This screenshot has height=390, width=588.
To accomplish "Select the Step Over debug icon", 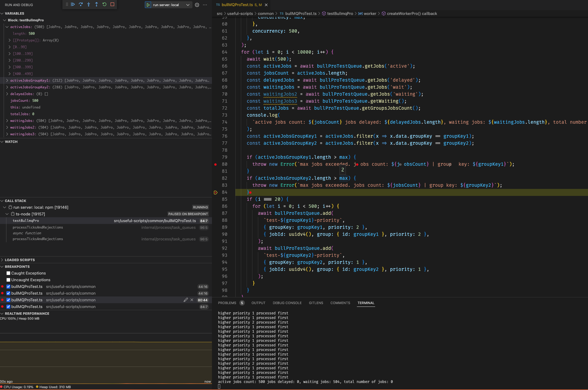I will [x=81, y=5].
